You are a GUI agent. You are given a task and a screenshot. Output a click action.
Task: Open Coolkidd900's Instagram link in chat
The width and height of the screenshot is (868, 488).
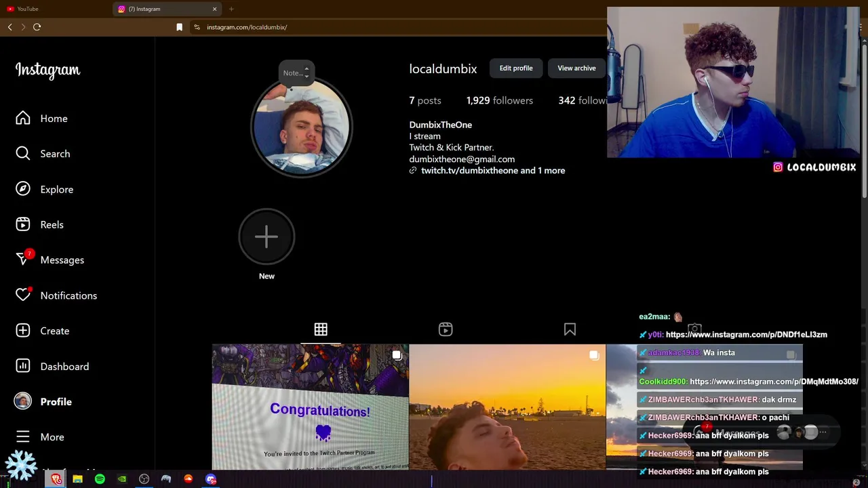pos(774,382)
